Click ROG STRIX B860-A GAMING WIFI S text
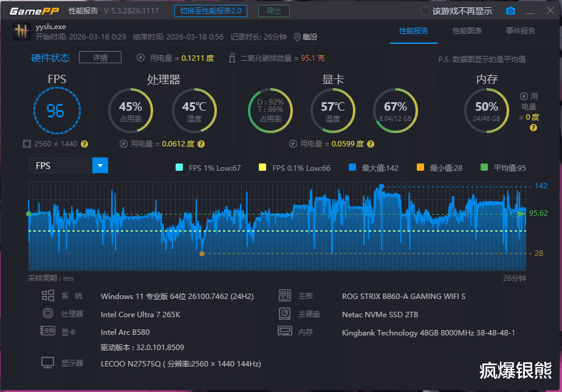This screenshot has height=392, width=562. (x=403, y=296)
